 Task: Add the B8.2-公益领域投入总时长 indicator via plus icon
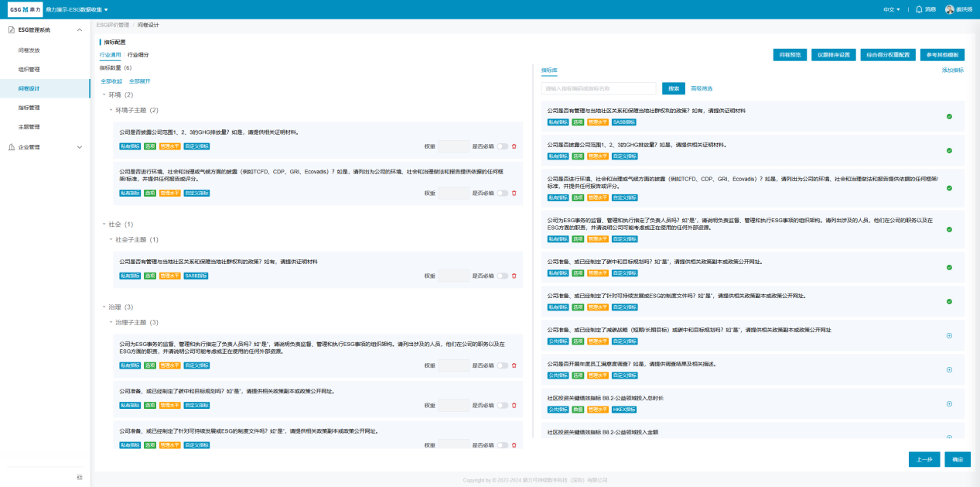949,403
